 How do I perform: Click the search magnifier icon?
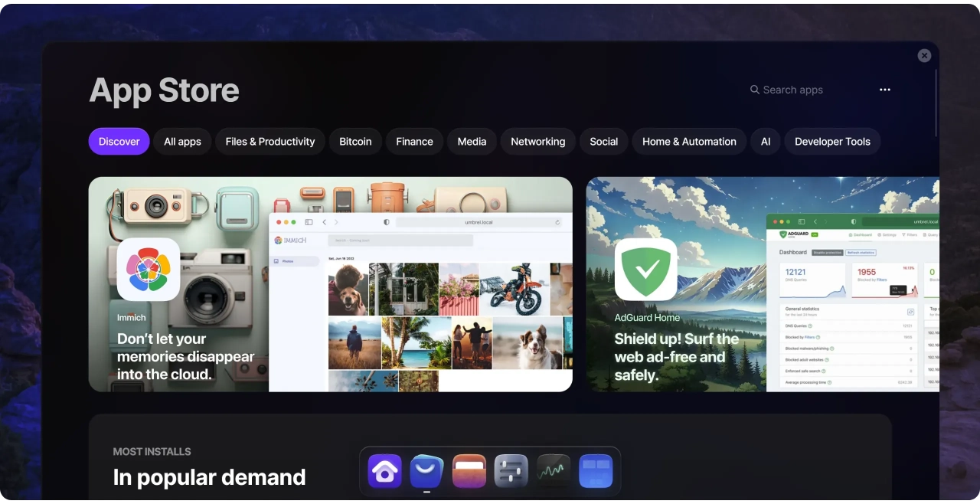pos(755,90)
